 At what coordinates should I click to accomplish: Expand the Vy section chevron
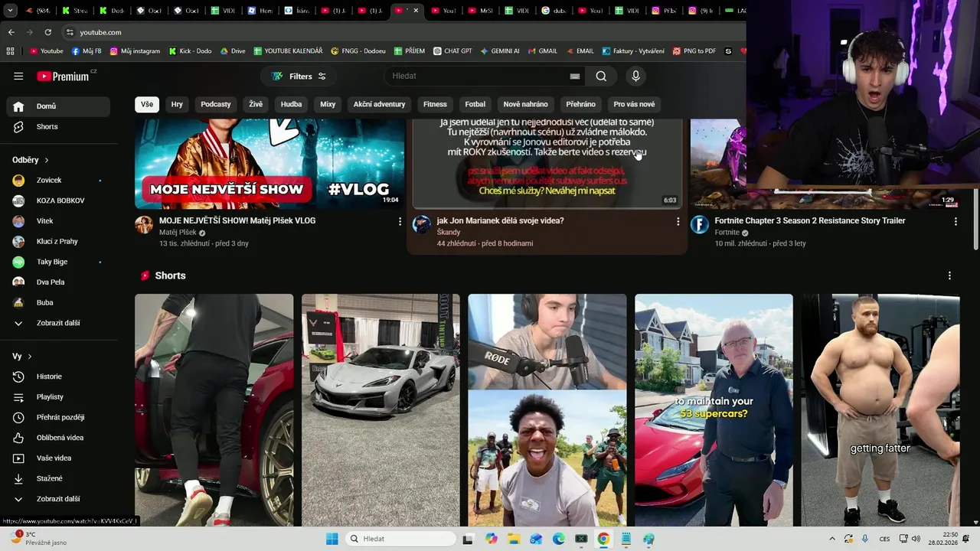pyautogui.click(x=30, y=357)
